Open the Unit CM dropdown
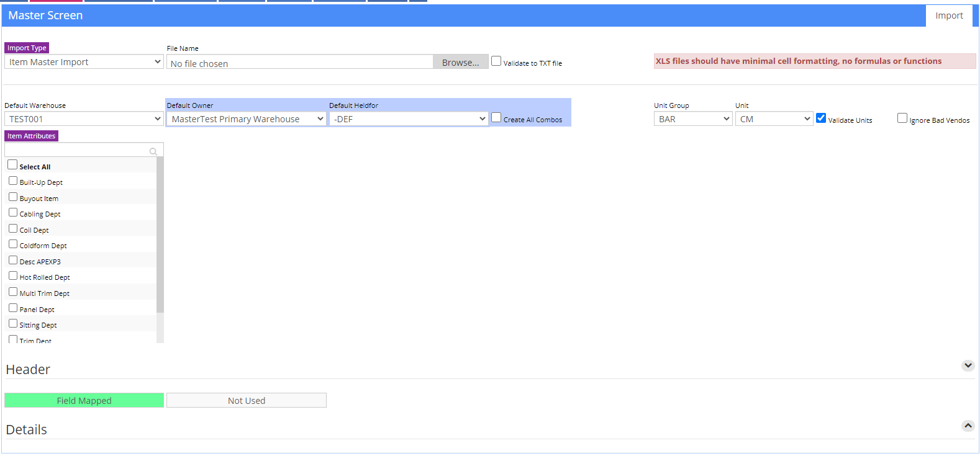 (774, 118)
